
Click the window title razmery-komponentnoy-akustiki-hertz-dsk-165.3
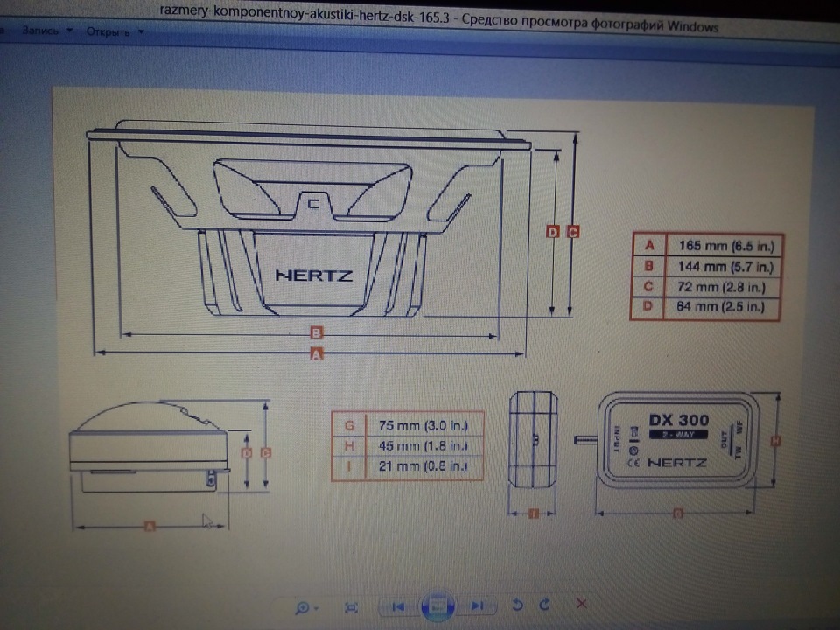coord(304,16)
